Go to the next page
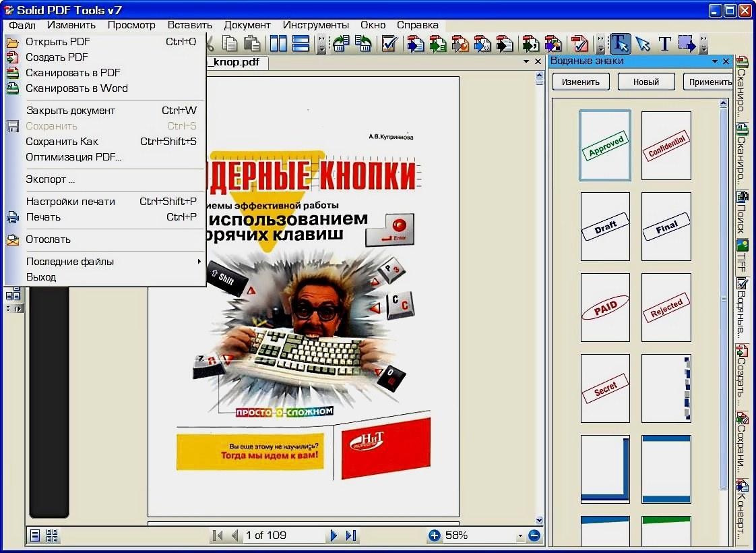Viewport: 756px width, 553px height. tap(334, 535)
